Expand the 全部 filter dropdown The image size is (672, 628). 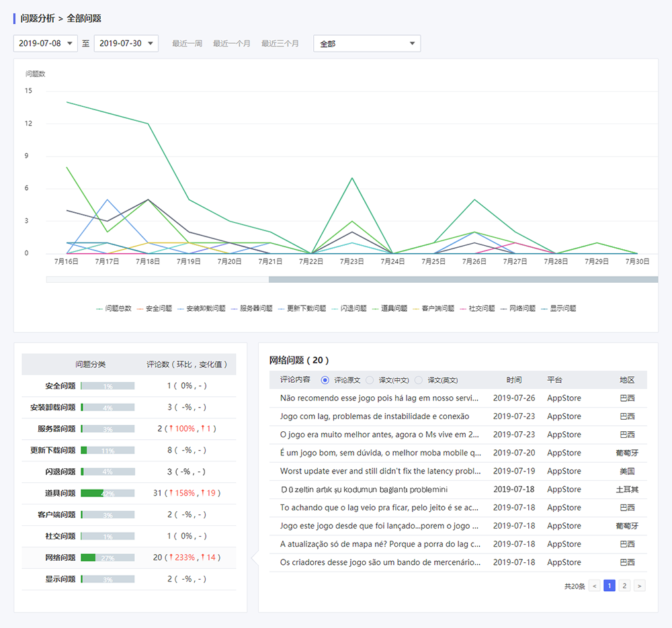tap(367, 44)
